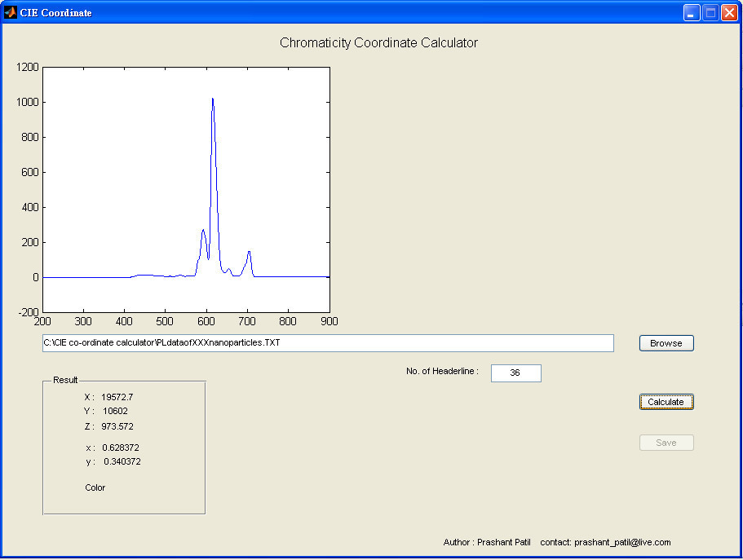
Task: Select the Z tristimulus value 973.572
Action: 117,426
